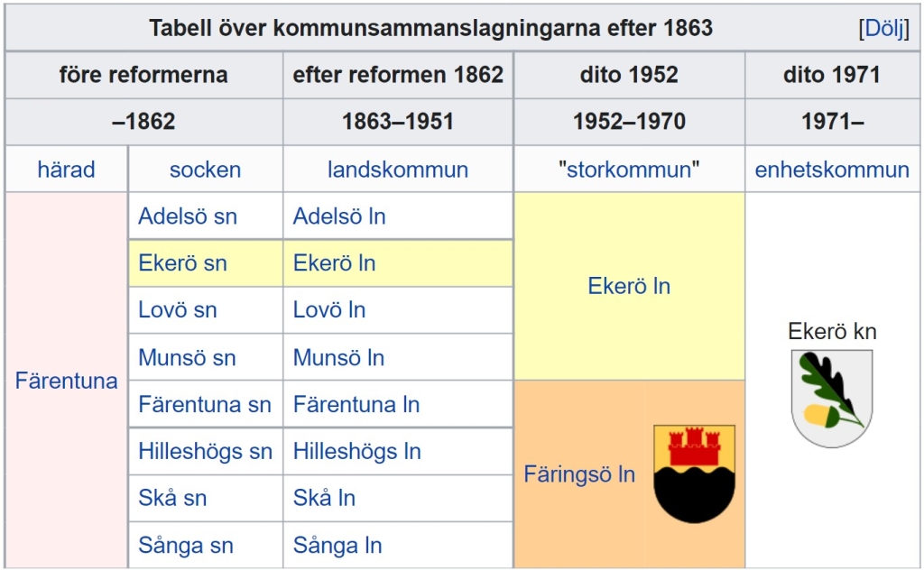Viewport: 924px width, 570px height.
Task: Open the Färentuna ln link
Action: (x=356, y=405)
